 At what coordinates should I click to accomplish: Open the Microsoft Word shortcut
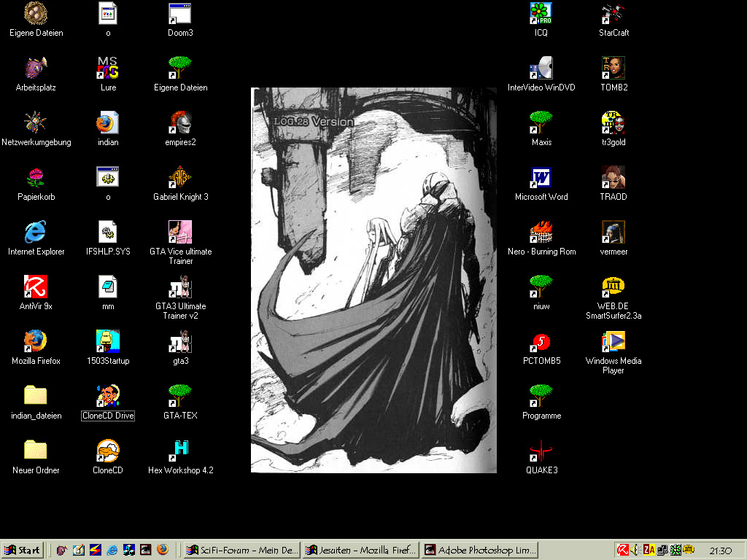click(x=541, y=177)
